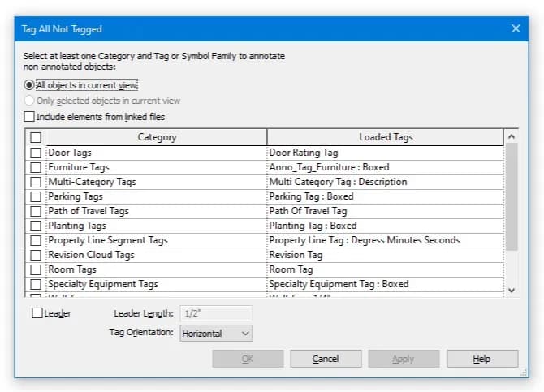
Task: Toggle the select-all checkbox in table header
Action: (36, 137)
